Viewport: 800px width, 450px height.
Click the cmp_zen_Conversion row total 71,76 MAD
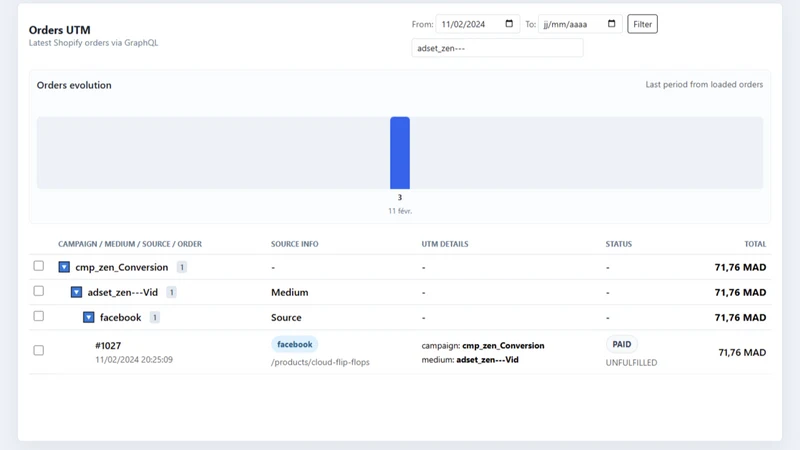[740, 267]
